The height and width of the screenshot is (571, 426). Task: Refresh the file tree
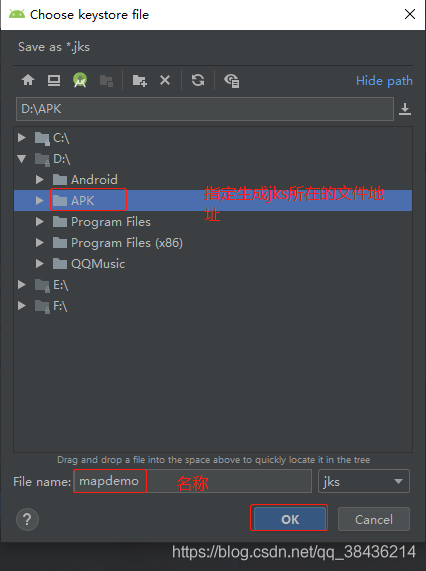[x=198, y=80]
